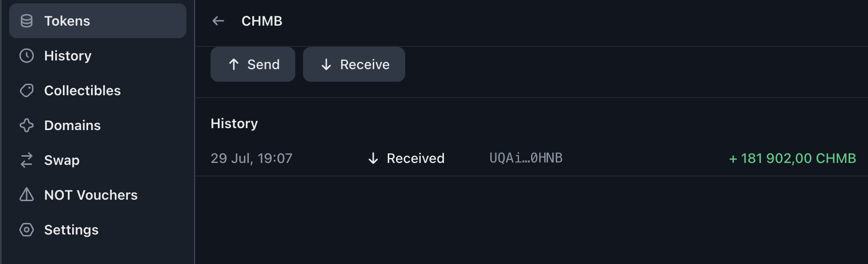868x264 pixels.
Task: Click the Collectibles tag icon
Action: [27, 90]
